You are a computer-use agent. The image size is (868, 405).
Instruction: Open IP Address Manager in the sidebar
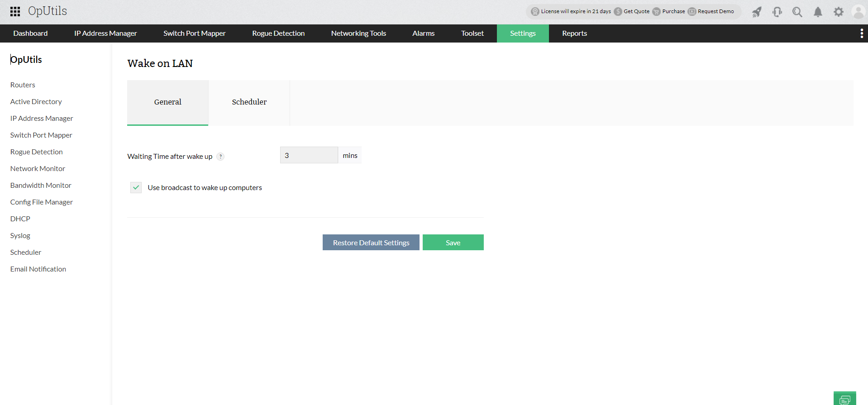click(x=42, y=119)
